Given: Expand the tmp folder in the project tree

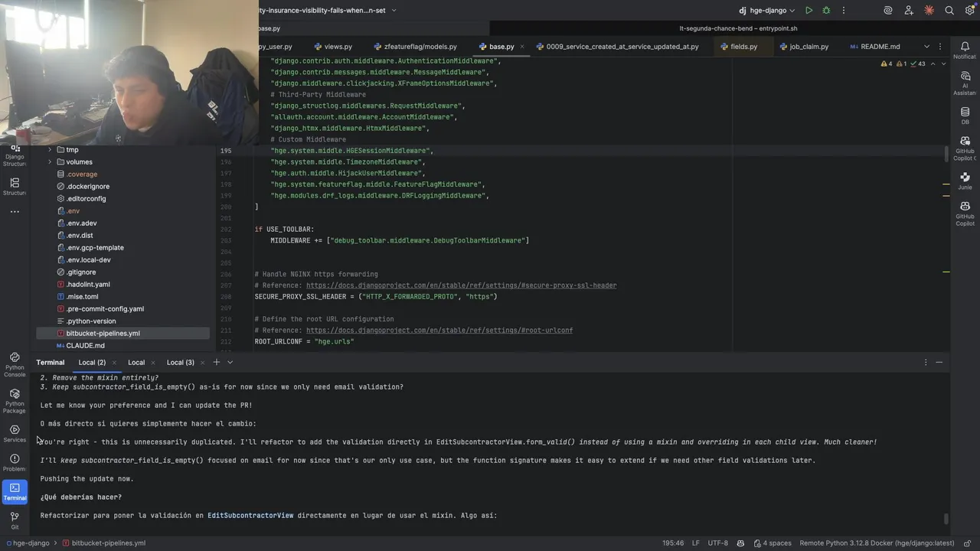Looking at the screenshot, I should point(50,150).
